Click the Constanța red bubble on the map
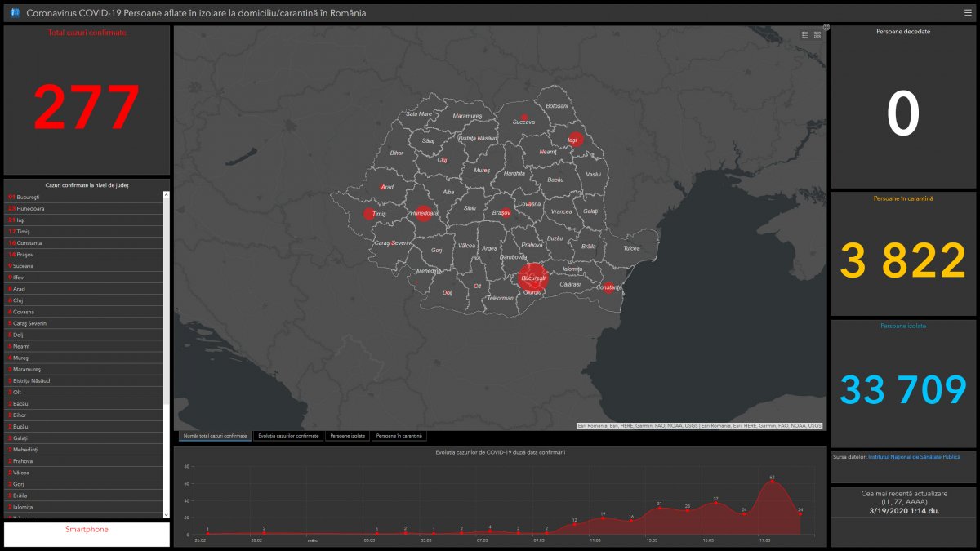 point(608,287)
